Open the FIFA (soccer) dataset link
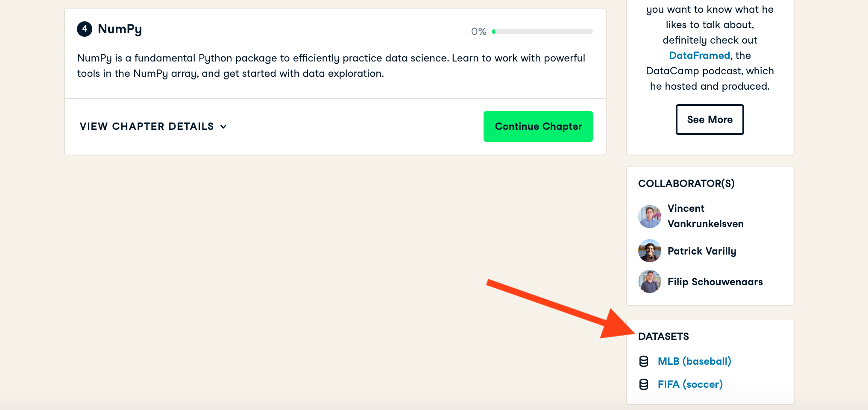Screen dimensions: 868x410 coord(690,384)
